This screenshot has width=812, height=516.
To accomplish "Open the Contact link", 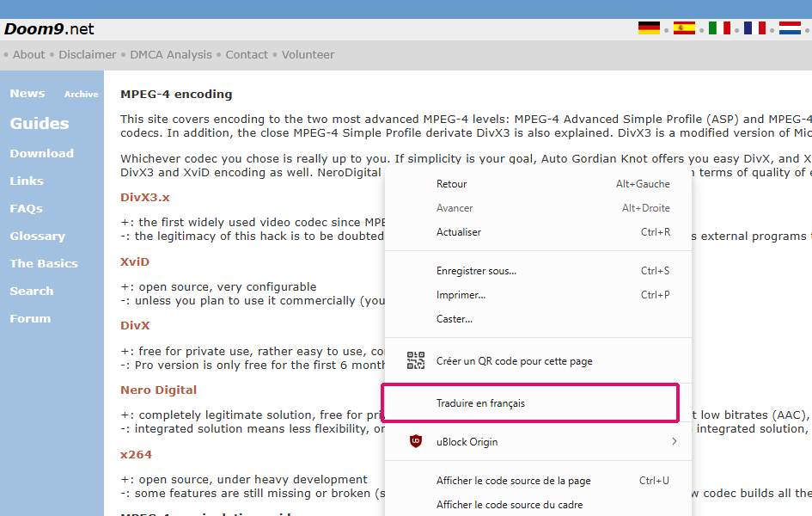I will 247,54.
